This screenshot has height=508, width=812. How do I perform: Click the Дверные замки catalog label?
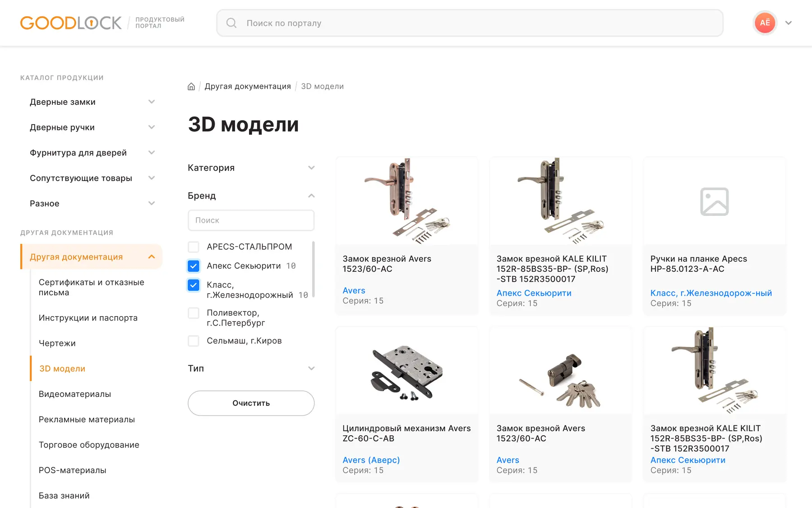click(63, 102)
